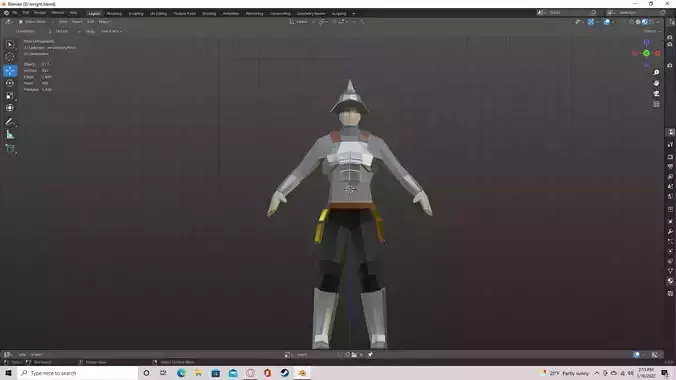Activate the Rotate tool
676x380 pixels.
10,83
